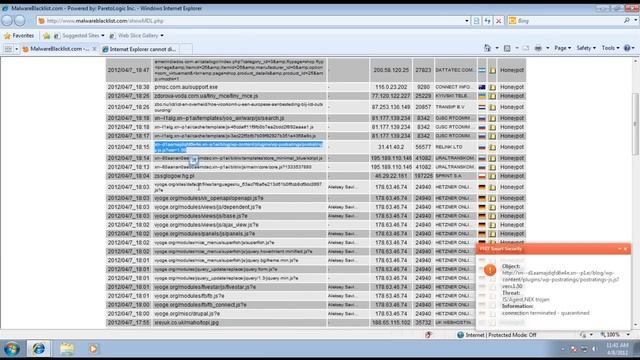Click the IP cell 45.29.22.161

click(391, 176)
